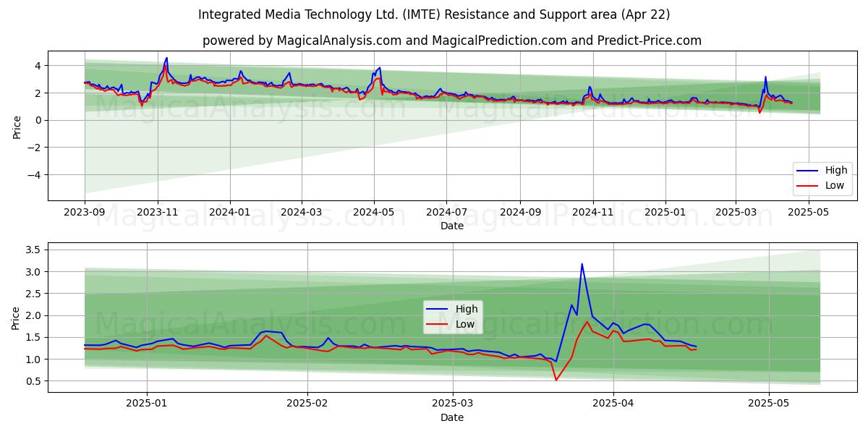Click the 2025-04 tick label on the bottom chart
Screen dimensions: 868x434
click(613, 404)
